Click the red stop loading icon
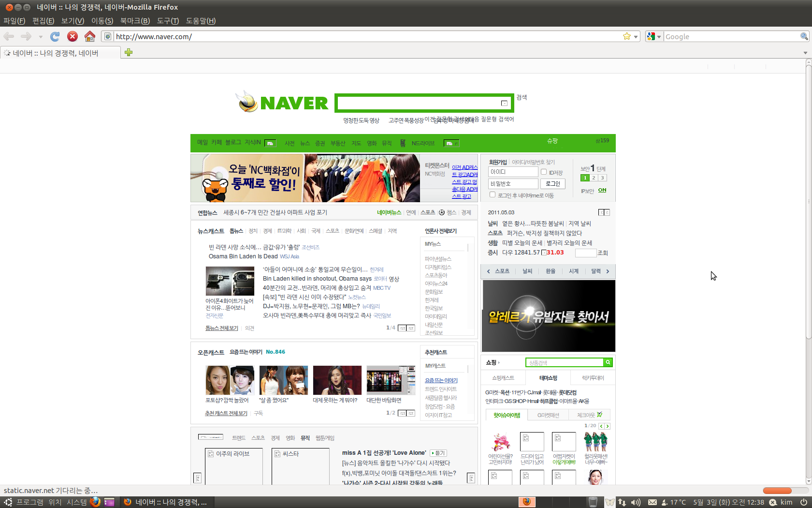 point(72,37)
